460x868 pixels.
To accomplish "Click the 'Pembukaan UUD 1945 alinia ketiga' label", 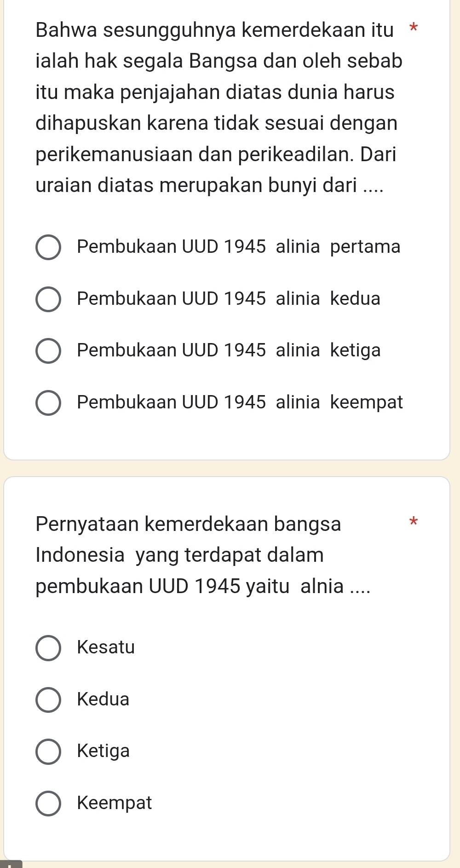I will pos(229,350).
